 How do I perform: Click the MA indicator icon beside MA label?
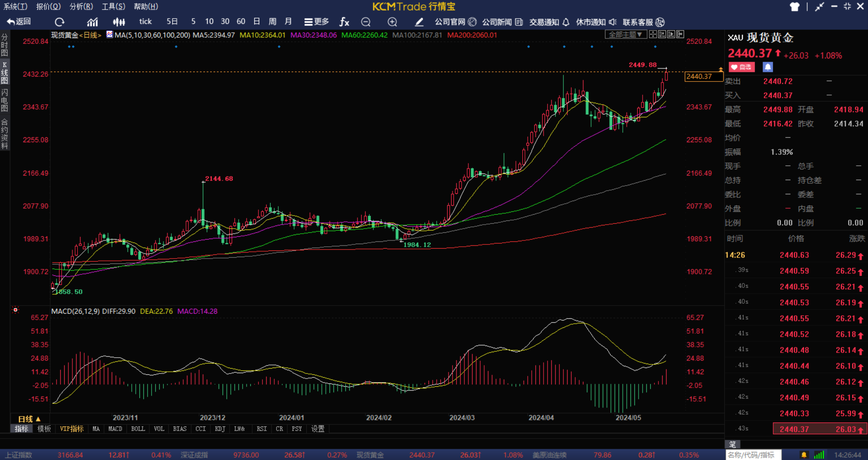110,34
